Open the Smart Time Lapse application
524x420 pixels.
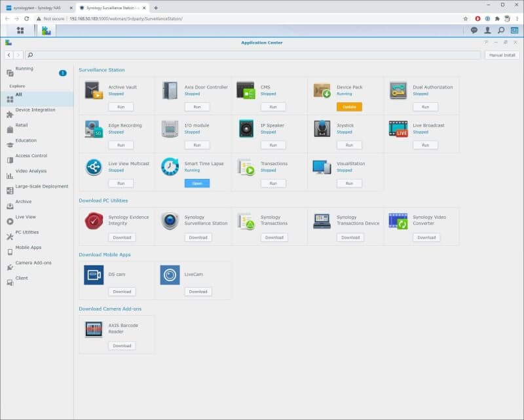coord(197,183)
